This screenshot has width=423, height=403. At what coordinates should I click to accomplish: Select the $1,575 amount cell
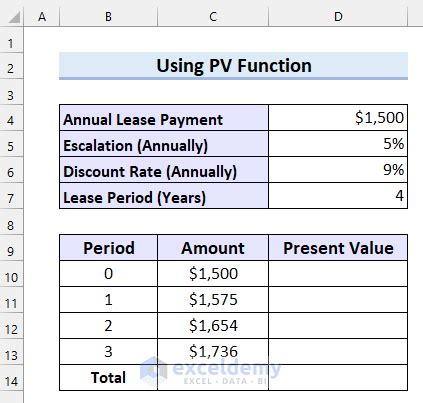pos(213,300)
